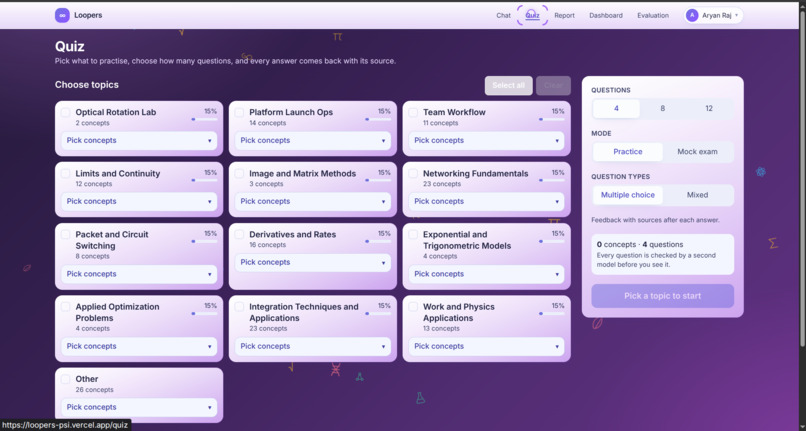Check the Other topic checkbox
This screenshot has width=806, height=431.
pos(66,379)
